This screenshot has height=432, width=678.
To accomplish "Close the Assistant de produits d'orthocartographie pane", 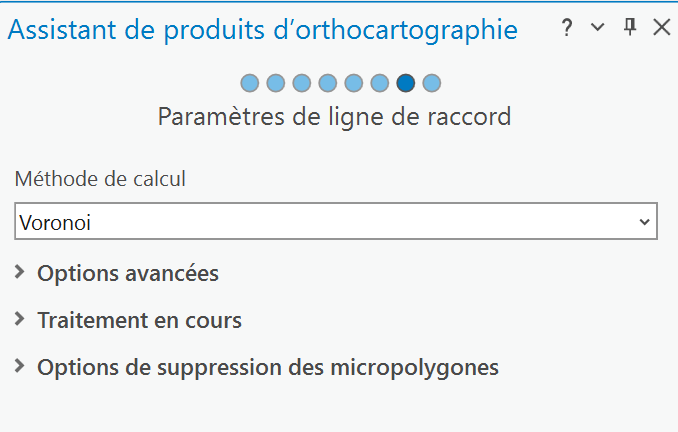I will (661, 29).
